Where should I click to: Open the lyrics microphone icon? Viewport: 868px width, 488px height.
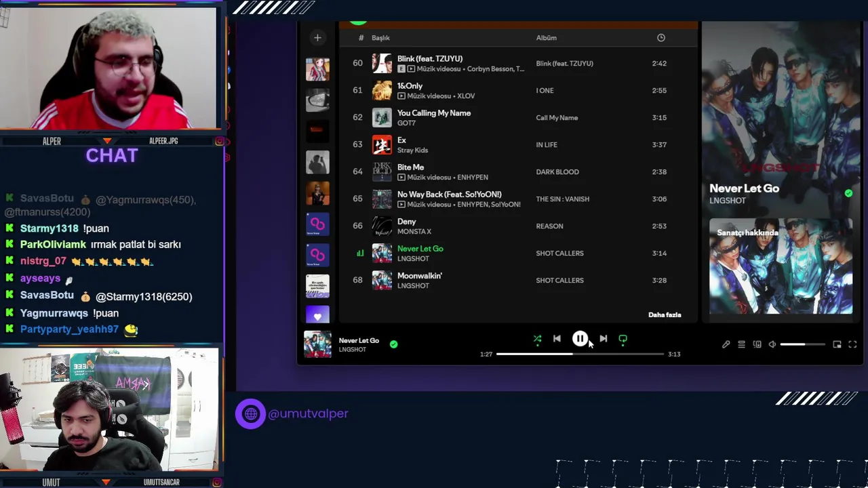point(726,344)
